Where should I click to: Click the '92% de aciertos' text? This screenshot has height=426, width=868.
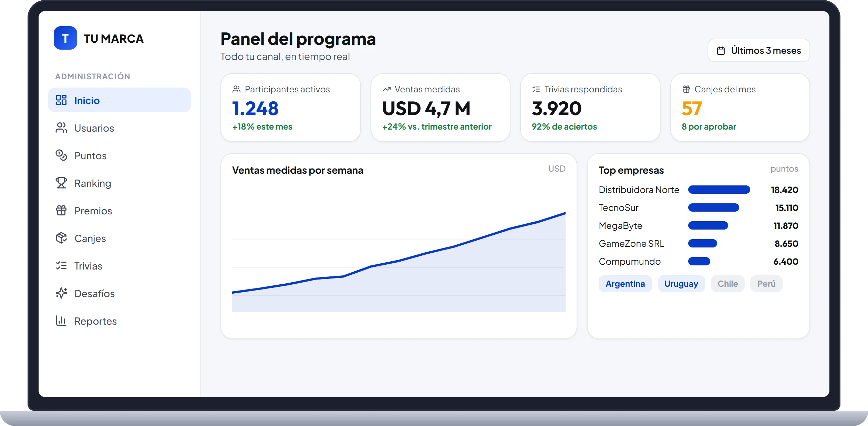[x=564, y=126]
